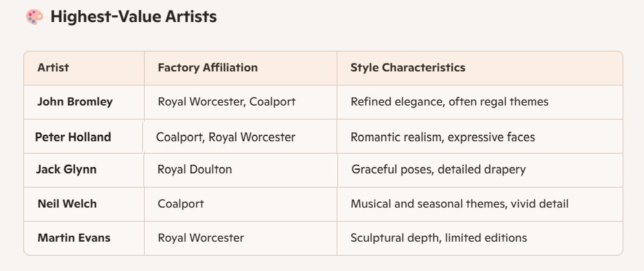Select the Style Characteristics column header

coord(408,67)
